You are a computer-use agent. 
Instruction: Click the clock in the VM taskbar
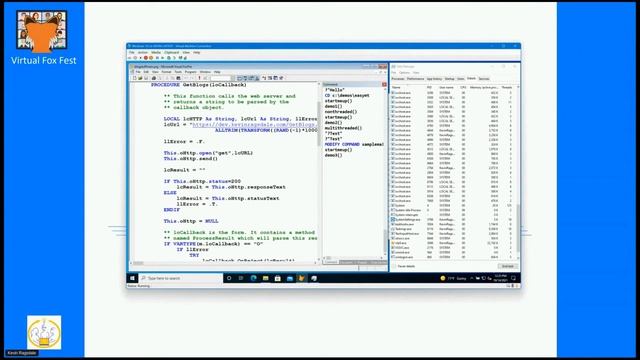pos(500,278)
